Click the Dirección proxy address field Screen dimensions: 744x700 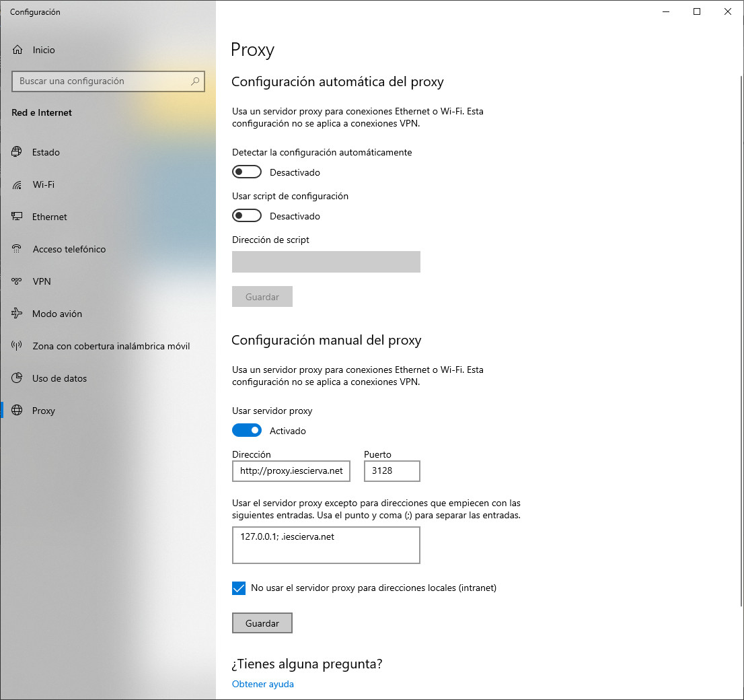click(x=291, y=471)
